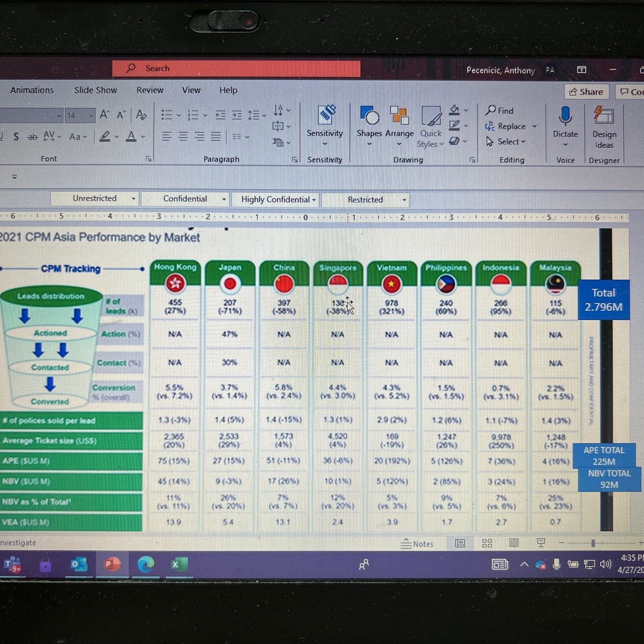Increase the list indent level
The height and width of the screenshot is (644, 644).
click(x=237, y=115)
